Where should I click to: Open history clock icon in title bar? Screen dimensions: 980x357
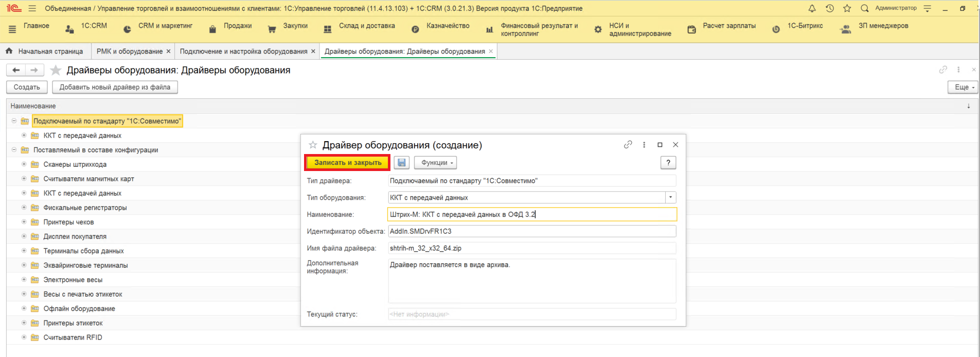tap(829, 8)
